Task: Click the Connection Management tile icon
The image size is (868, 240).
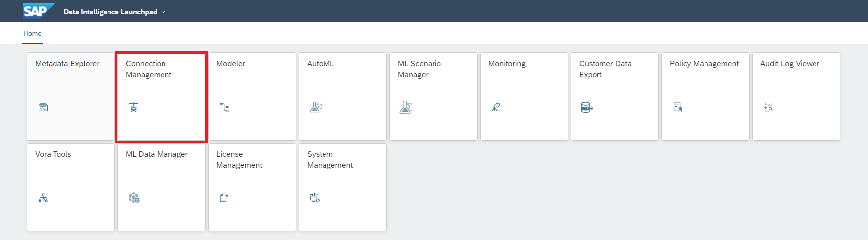Action: coord(134,107)
